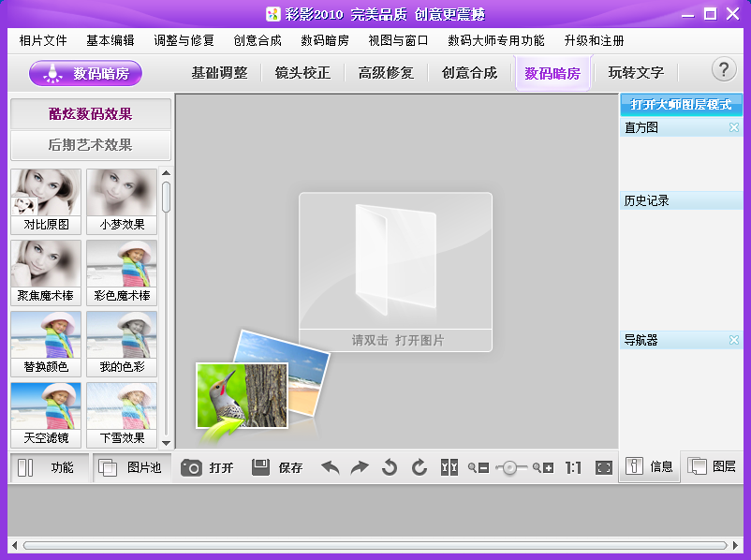
Task: Open the help question mark button
Action: click(724, 70)
